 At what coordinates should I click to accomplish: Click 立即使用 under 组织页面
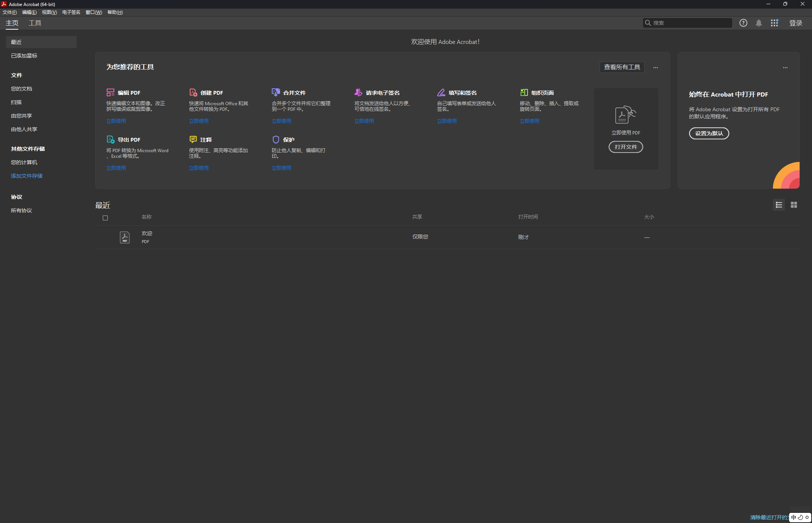[x=529, y=121]
